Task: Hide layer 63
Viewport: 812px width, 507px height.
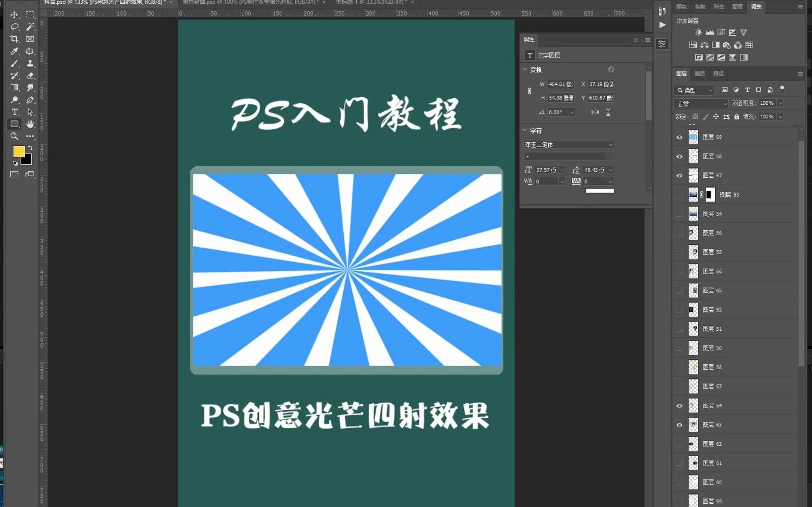Action: coord(679,424)
